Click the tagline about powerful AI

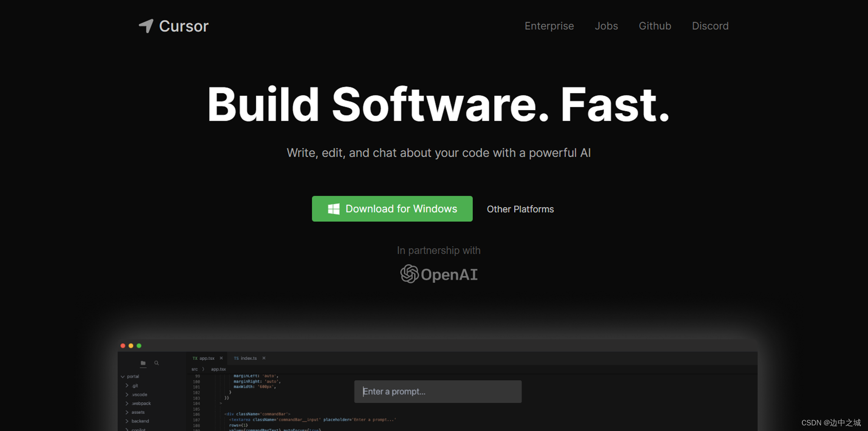pos(439,153)
